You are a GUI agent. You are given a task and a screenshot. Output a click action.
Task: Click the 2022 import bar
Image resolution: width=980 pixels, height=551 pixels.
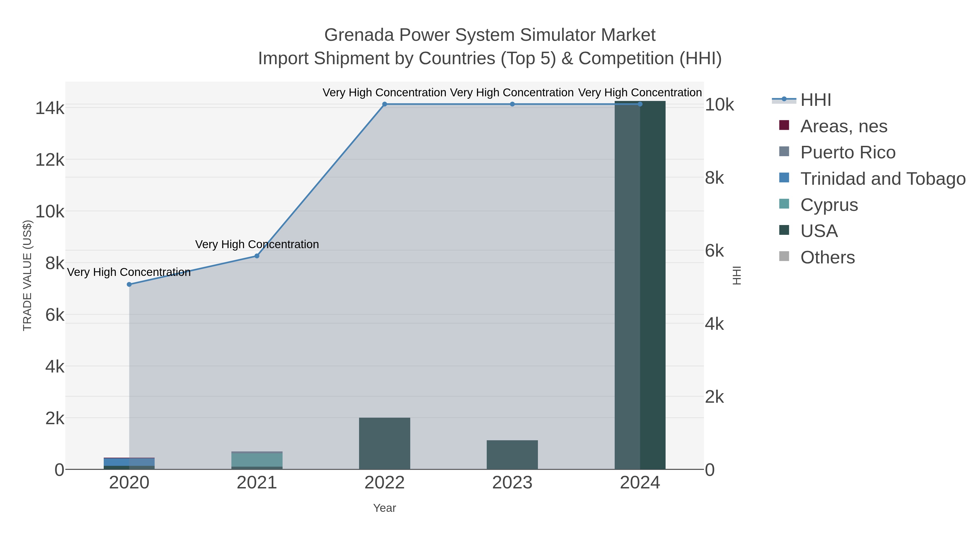(x=385, y=444)
